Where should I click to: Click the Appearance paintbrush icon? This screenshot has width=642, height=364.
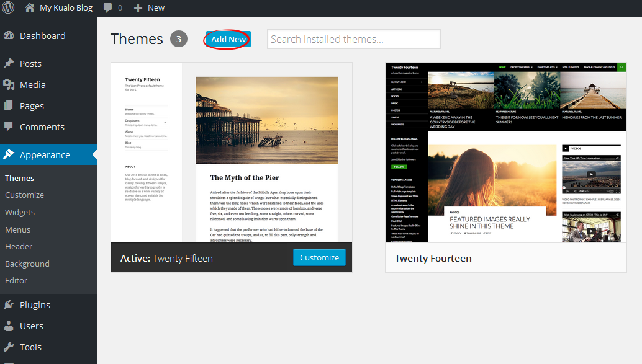[x=9, y=154]
